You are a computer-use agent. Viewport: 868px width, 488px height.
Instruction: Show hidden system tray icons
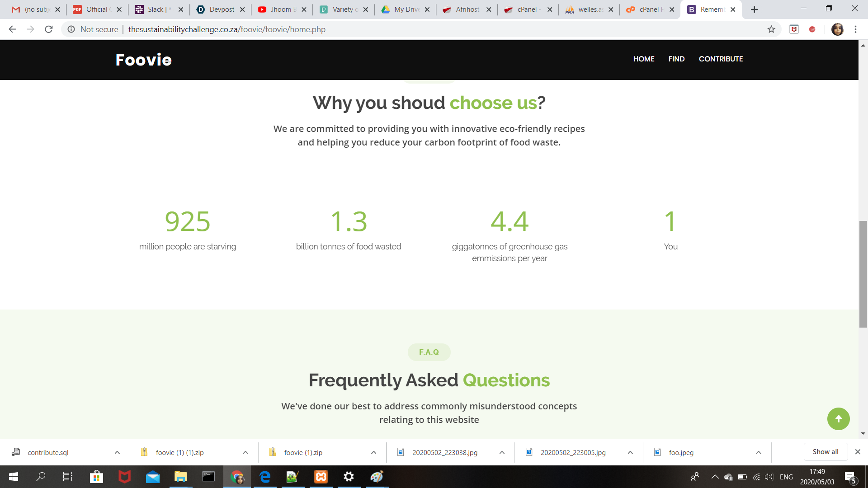[x=715, y=477]
